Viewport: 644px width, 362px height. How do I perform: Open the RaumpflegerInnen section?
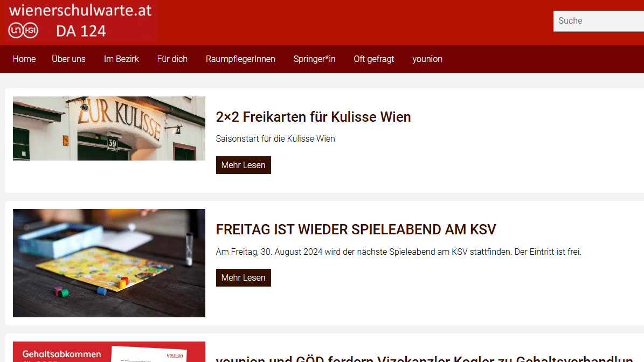pos(240,59)
